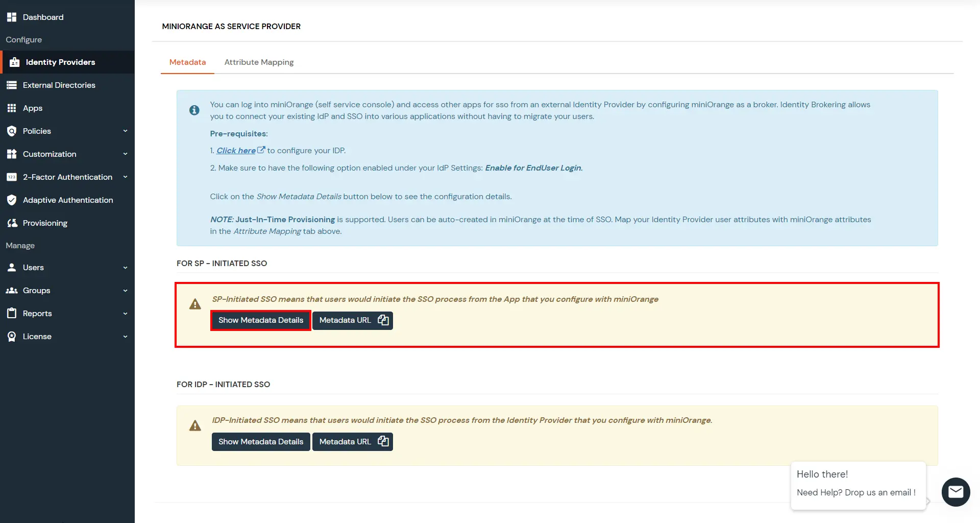Click the Customization icon in sidebar
Viewport: 980px width, 523px height.
[12, 154]
